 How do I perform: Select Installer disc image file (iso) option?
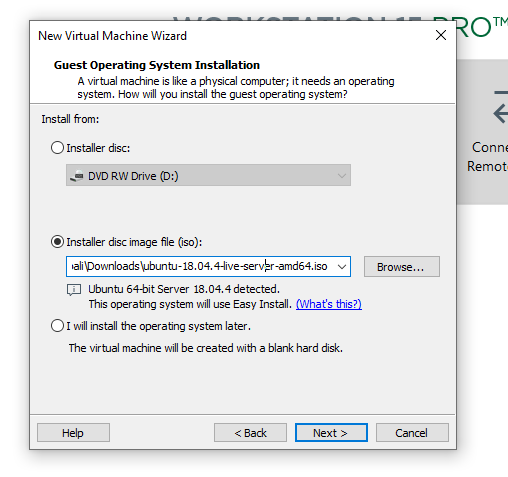pos(57,242)
